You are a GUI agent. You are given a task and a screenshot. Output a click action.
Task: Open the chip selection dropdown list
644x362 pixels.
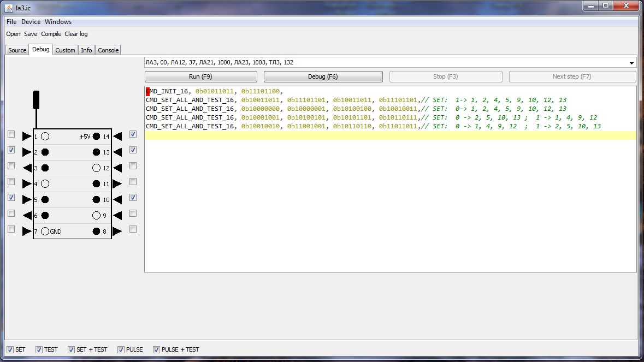631,63
